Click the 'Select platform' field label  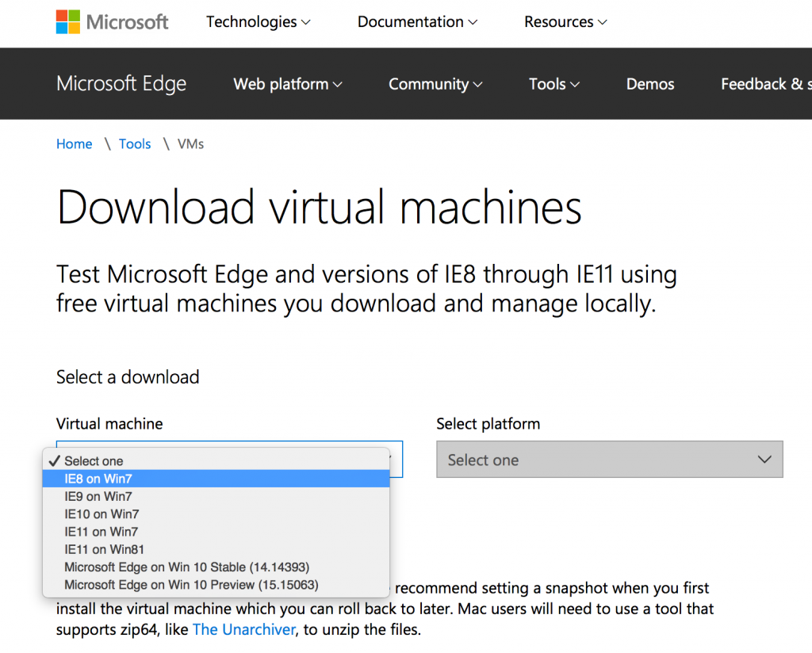[488, 424]
